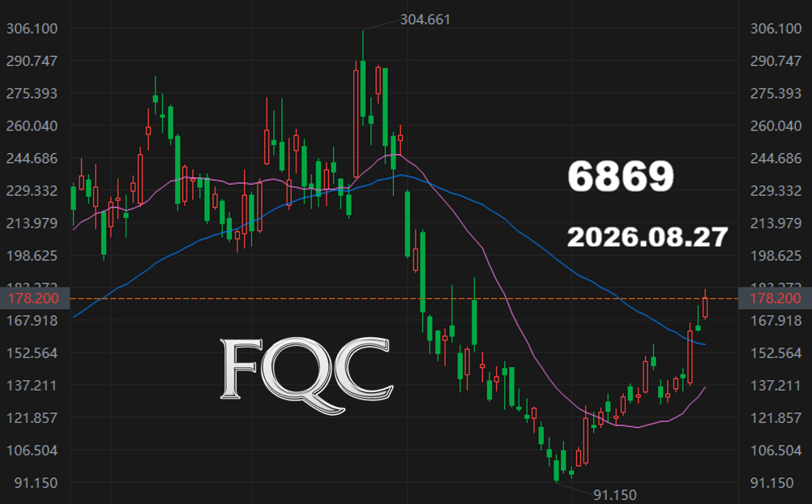
Task: Click 244.686 on the left price axis
Action: [32, 159]
